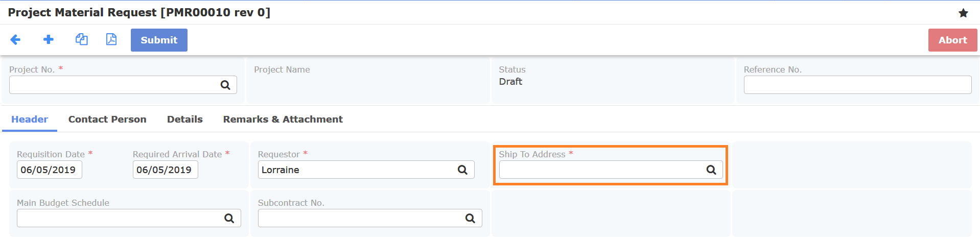Submit the project material request
Image resolution: width=980 pixels, height=239 pixels.
159,40
